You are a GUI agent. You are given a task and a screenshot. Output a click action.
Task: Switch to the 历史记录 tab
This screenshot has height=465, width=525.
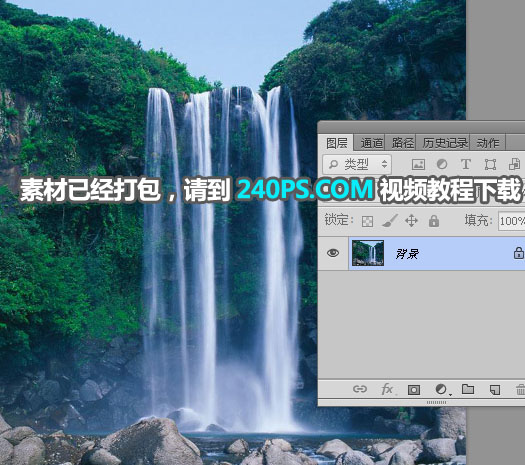[444, 143]
